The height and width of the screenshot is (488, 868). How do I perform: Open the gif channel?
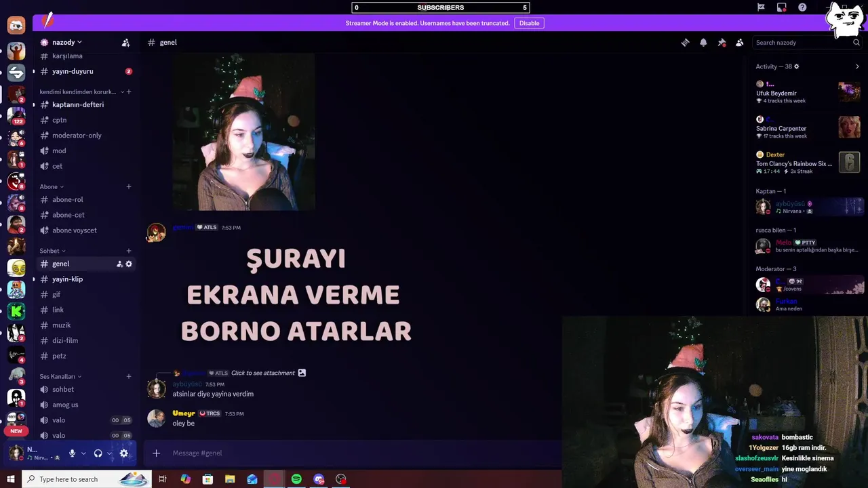pos(86,295)
